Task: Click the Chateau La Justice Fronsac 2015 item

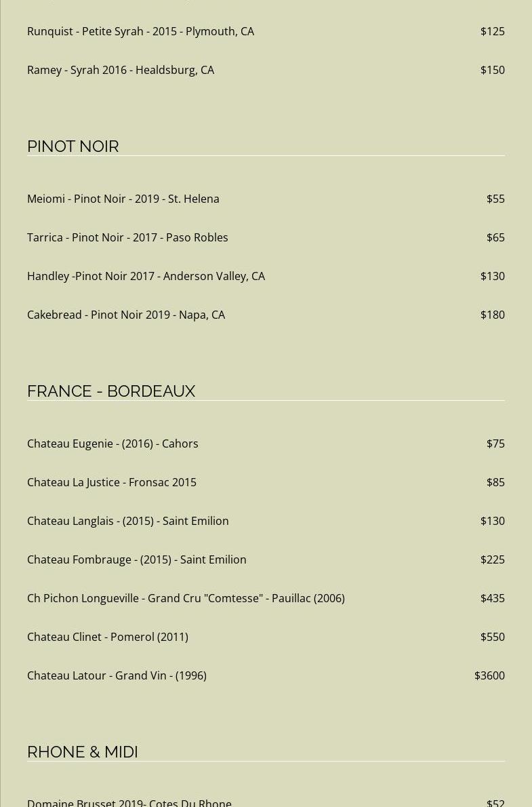Action: pyautogui.click(x=112, y=482)
